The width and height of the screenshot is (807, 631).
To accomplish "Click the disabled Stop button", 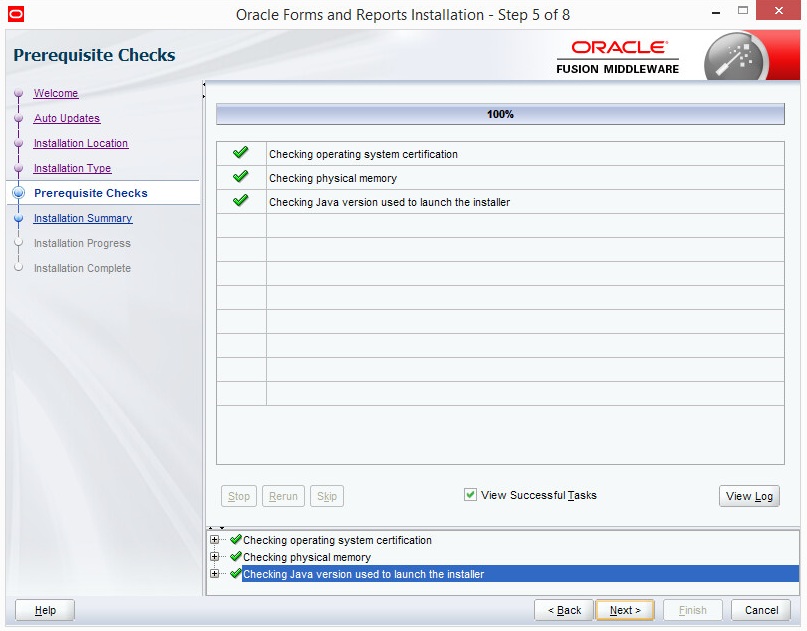I will 239,496.
